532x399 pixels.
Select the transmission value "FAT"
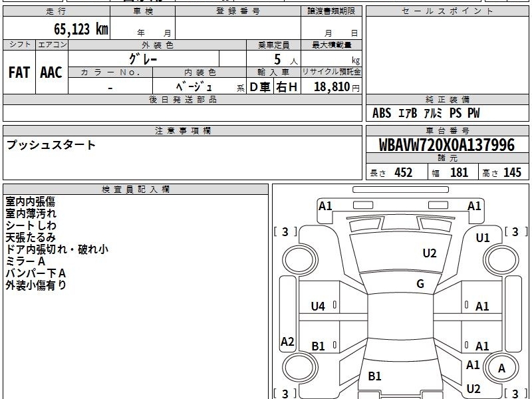(x=19, y=72)
